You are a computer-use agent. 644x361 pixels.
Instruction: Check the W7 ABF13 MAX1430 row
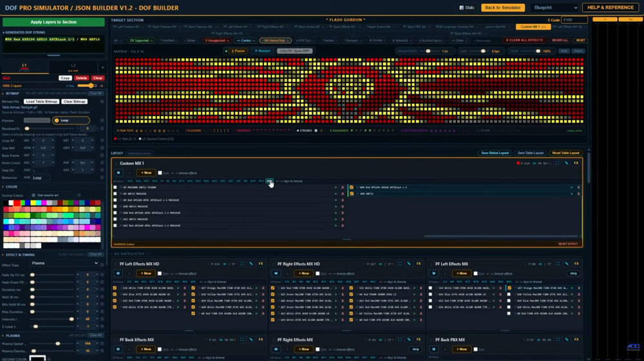click(115, 193)
